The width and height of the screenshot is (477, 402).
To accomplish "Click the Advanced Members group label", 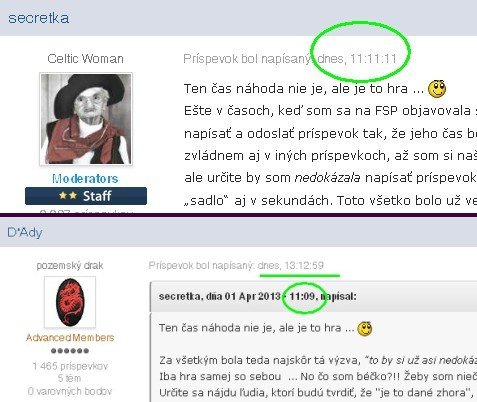I will tap(70, 338).
